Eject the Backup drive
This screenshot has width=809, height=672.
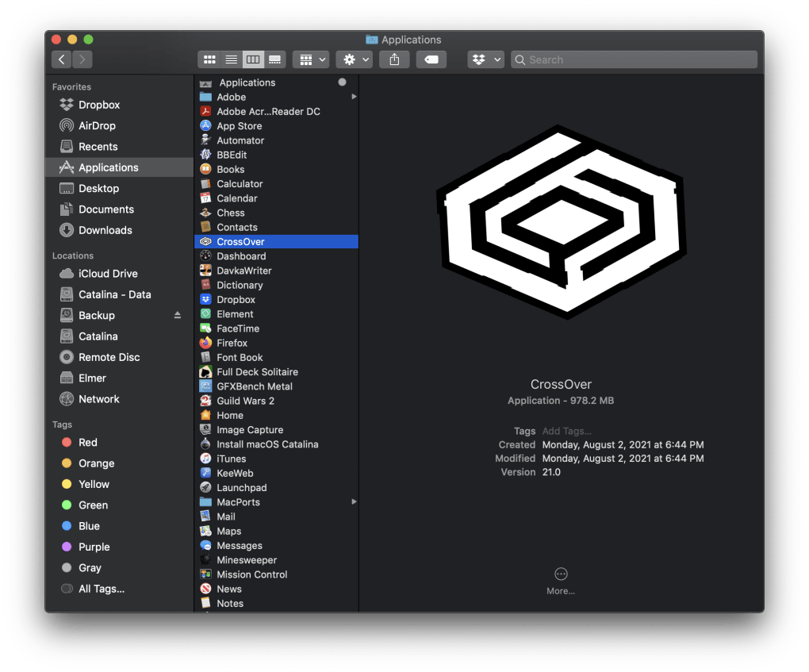tap(178, 316)
